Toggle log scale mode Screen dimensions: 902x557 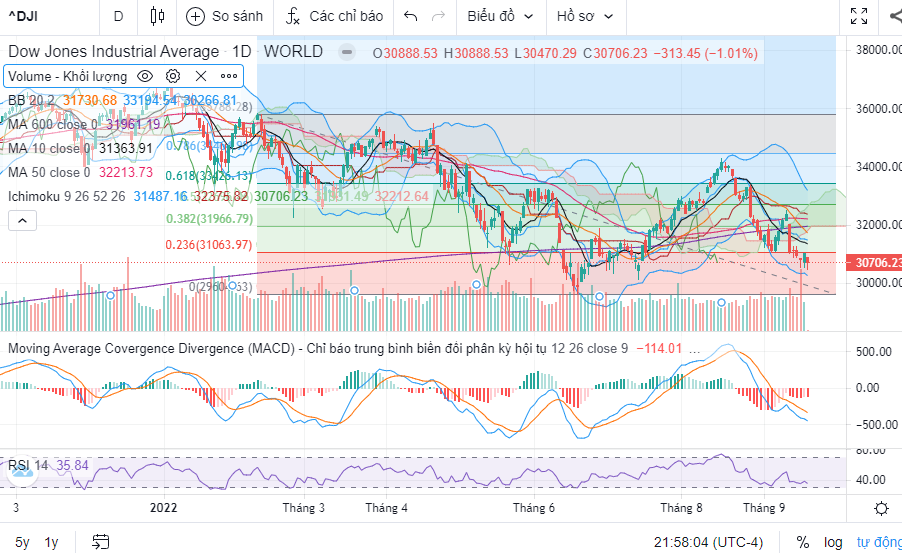coord(833,542)
